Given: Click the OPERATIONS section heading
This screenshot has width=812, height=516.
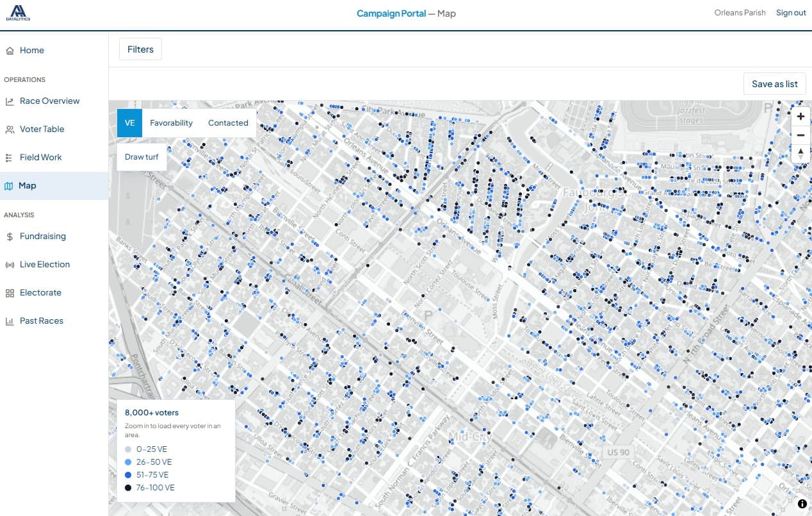Looking at the screenshot, I should tap(25, 80).
